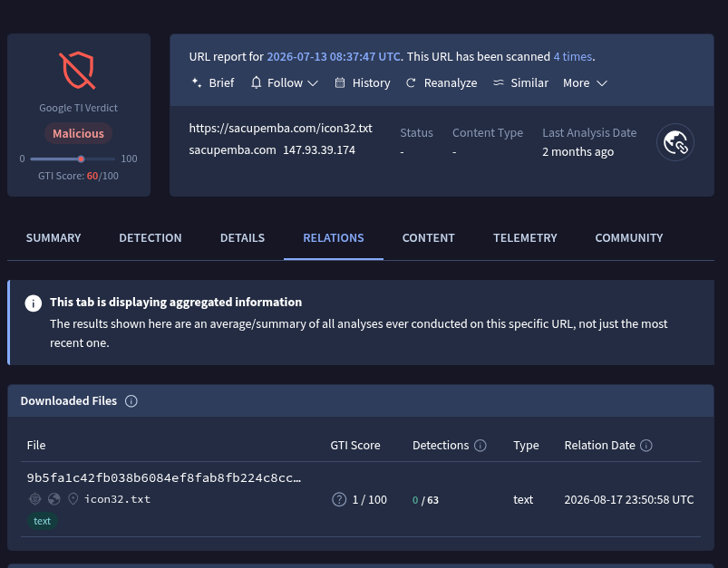Image resolution: width=728 pixels, height=568 pixels.
Task: Click the globe link icon beside Last Analysis Date
Action: [x=675, y=142]
